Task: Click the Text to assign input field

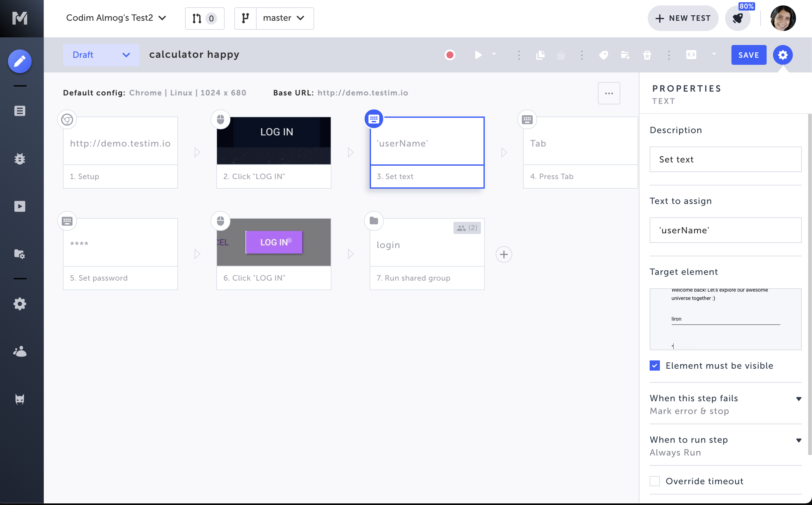Action: click(x=725, y=230)
